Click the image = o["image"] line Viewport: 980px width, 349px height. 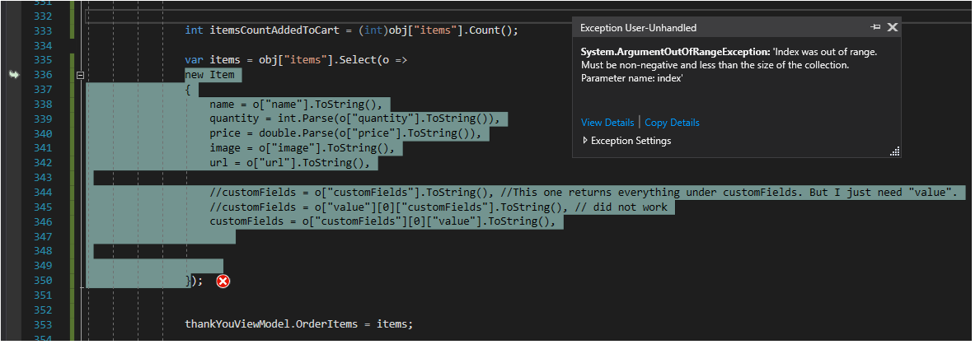tap(302, 149)
